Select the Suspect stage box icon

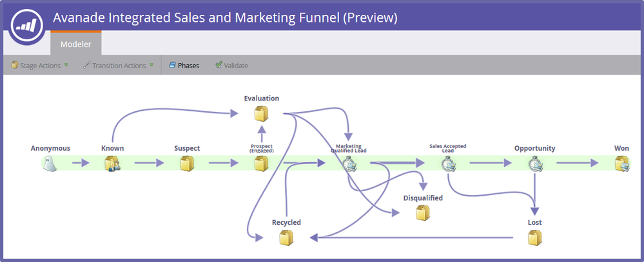[x=187, y=164]
